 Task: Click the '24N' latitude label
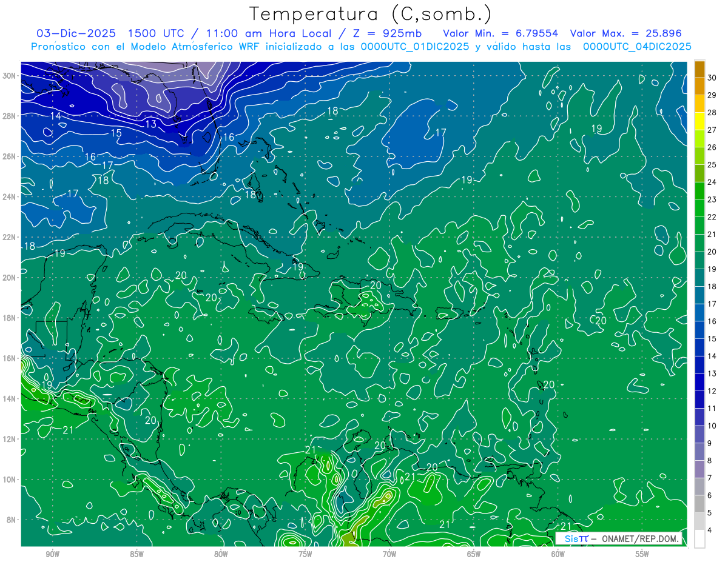point(10,197)
